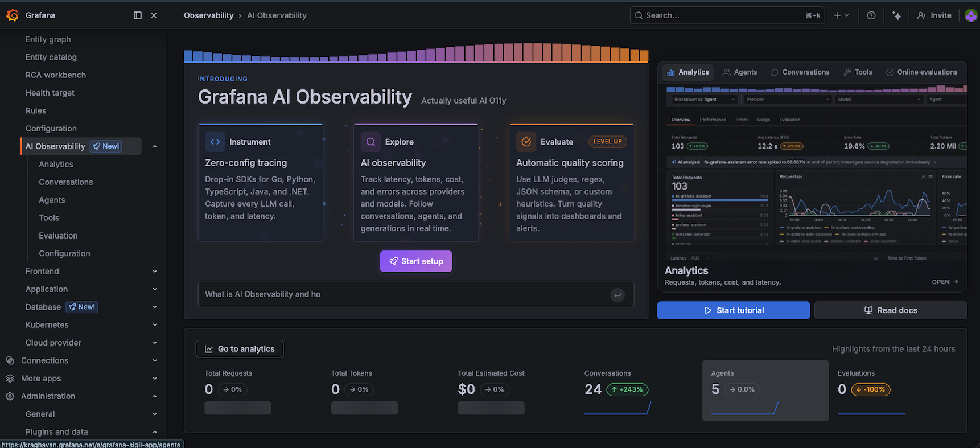
Task: Expand the More apps section chevron
Action: (x=155, y=379)
